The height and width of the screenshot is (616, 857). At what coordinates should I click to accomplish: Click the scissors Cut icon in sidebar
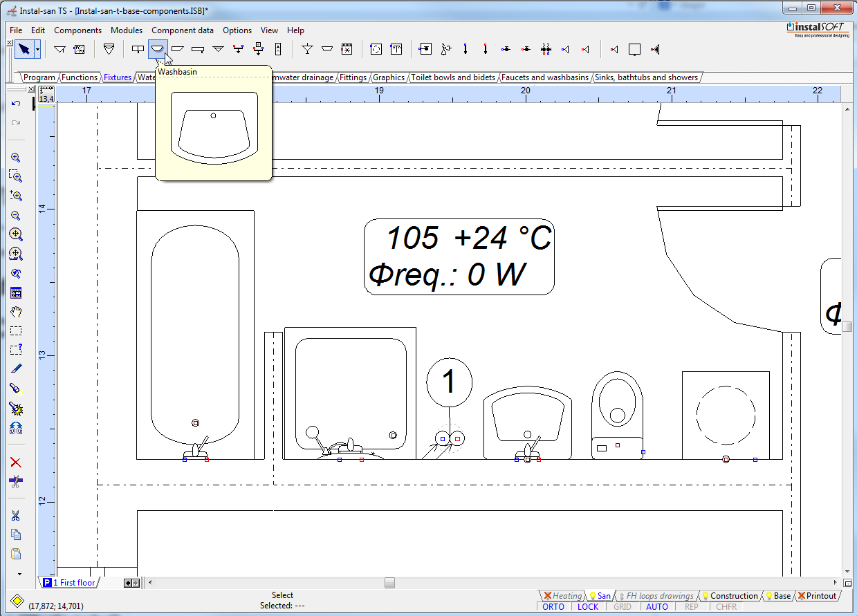[x=16, y=516]
